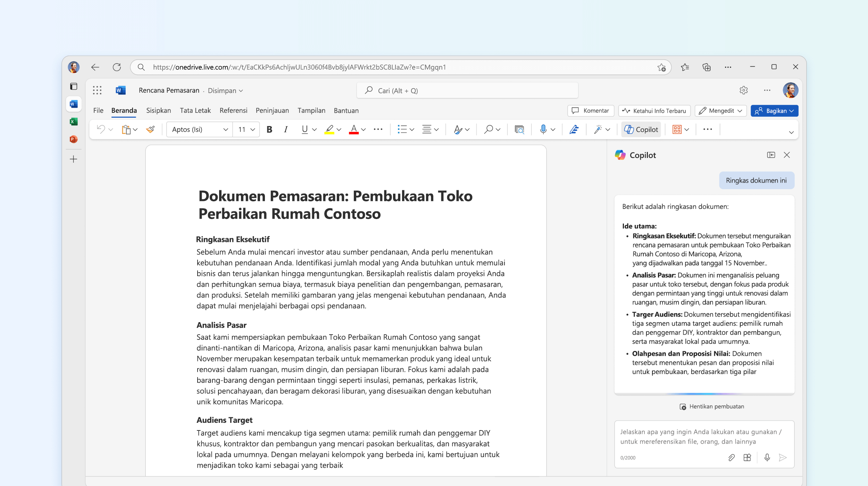Close the Copilot pane
Viewport: 868px width, 486px height.
[x=787, y=155]
